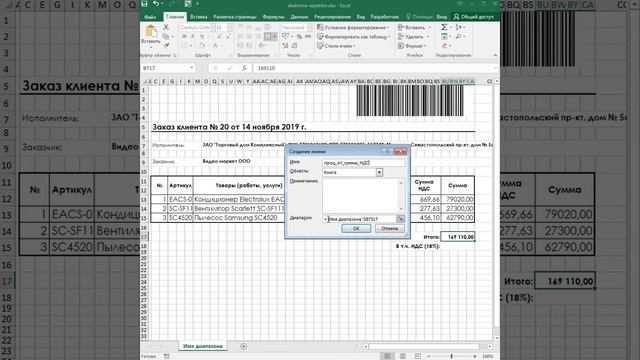This screenshot has width=640, height=360.
Task: Switch to Page Break preview icon
Action: point(418,356)
